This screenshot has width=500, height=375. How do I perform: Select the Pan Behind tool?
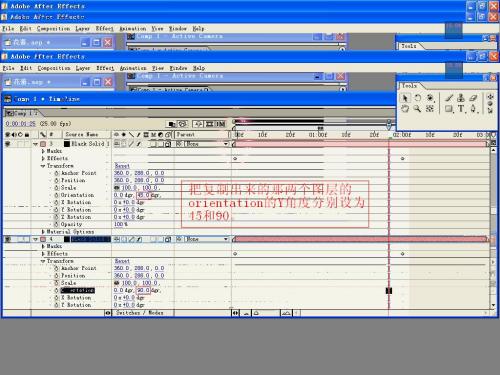430,109
